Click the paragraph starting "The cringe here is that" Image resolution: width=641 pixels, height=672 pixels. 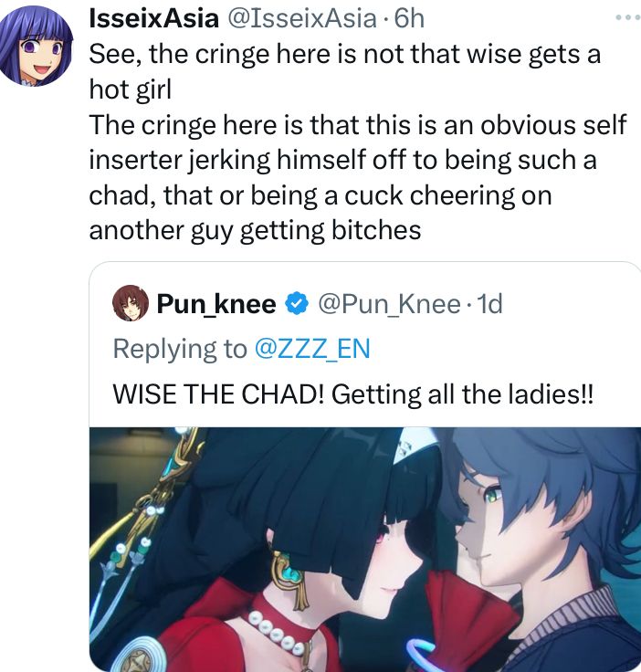[358, 177]
